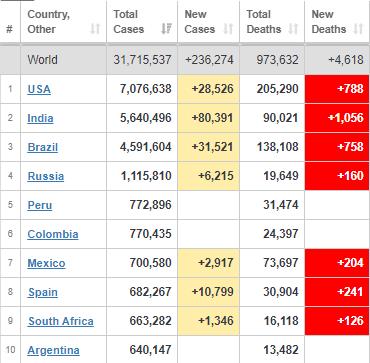This screenshot has width=370, height=363.
Task: Open the India country link
Action: click(40, 118)
